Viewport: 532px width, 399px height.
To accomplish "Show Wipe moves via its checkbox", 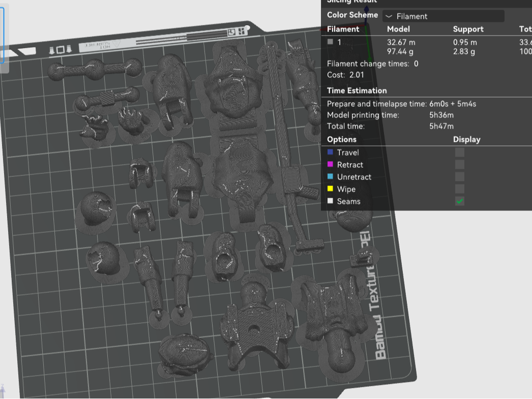I will tap(459, 189).
